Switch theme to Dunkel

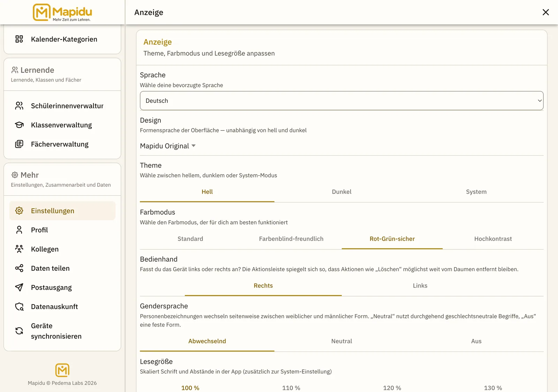(341, 192)
